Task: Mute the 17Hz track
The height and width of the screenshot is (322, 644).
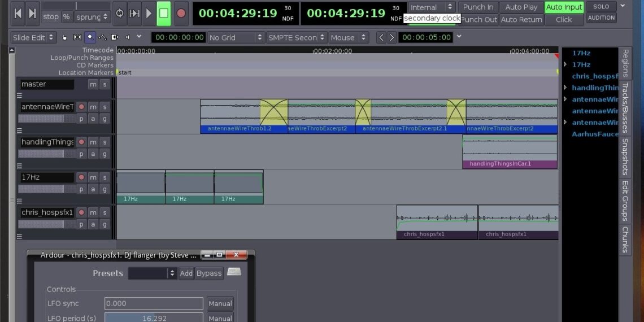Action: (x=93, y=177)
